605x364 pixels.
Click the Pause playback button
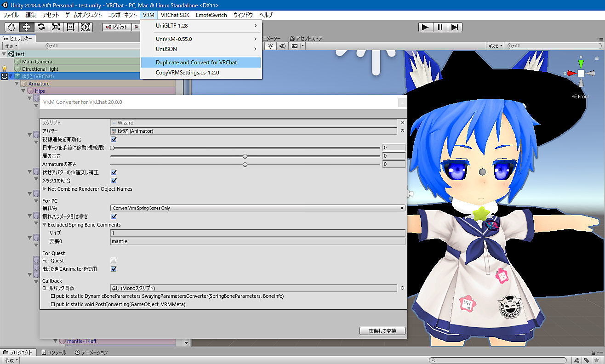click(440, 27)
